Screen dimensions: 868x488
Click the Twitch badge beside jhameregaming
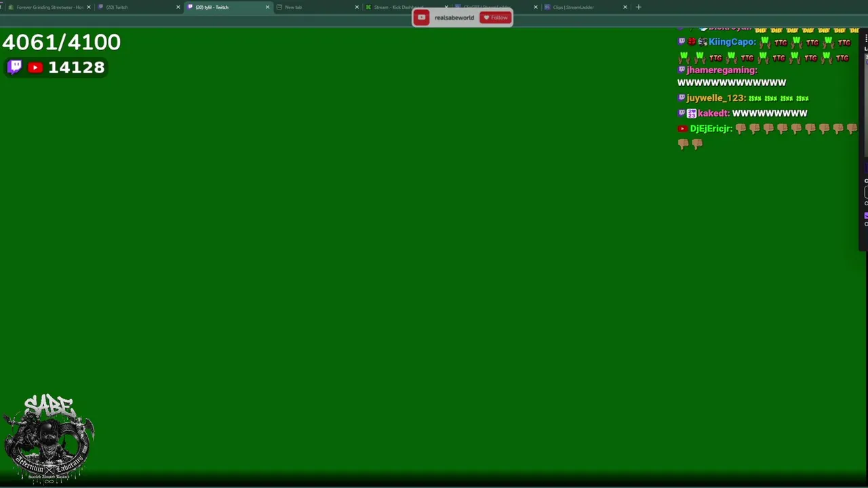pyautogui.click(x=682, y=70)
